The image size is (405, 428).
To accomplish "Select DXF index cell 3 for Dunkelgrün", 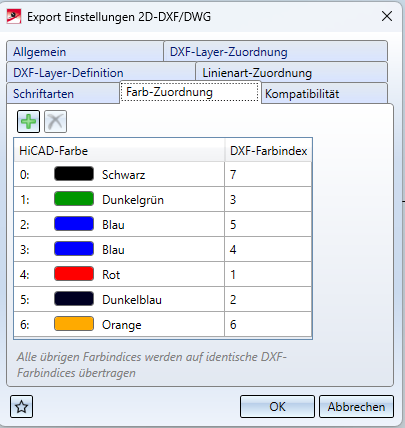I will (268, 199).
